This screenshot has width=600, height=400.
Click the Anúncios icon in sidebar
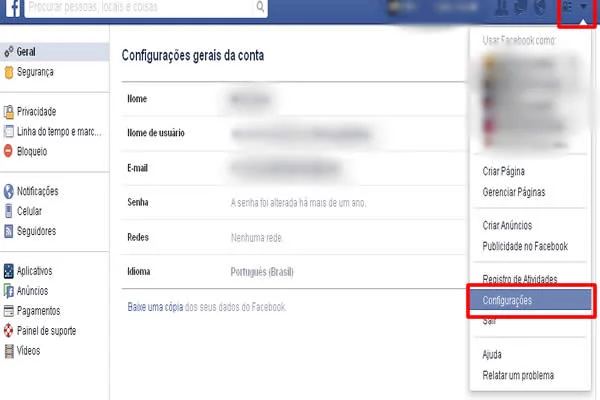point(8,291)
